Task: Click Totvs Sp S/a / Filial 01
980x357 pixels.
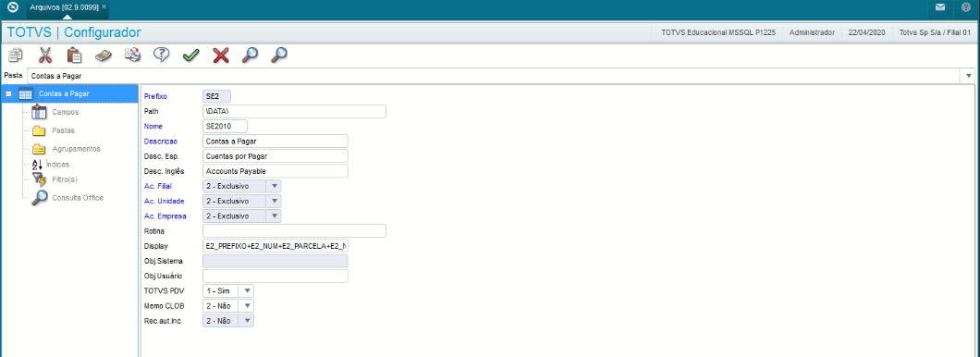Action: tap(935, 32)
